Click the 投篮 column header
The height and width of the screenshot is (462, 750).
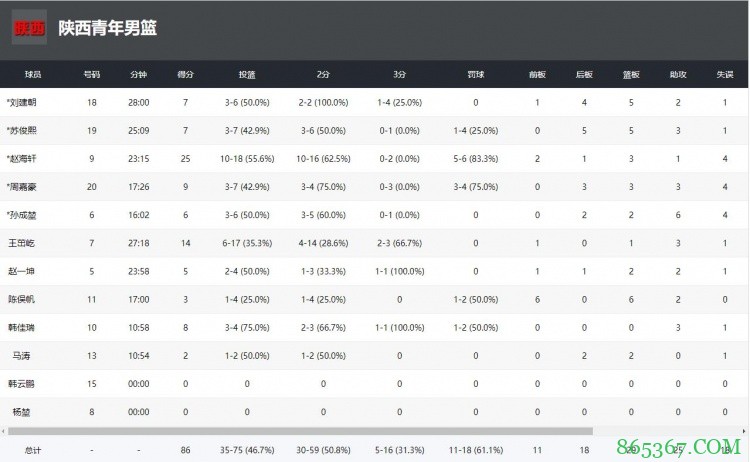click(x=246, y=74)
